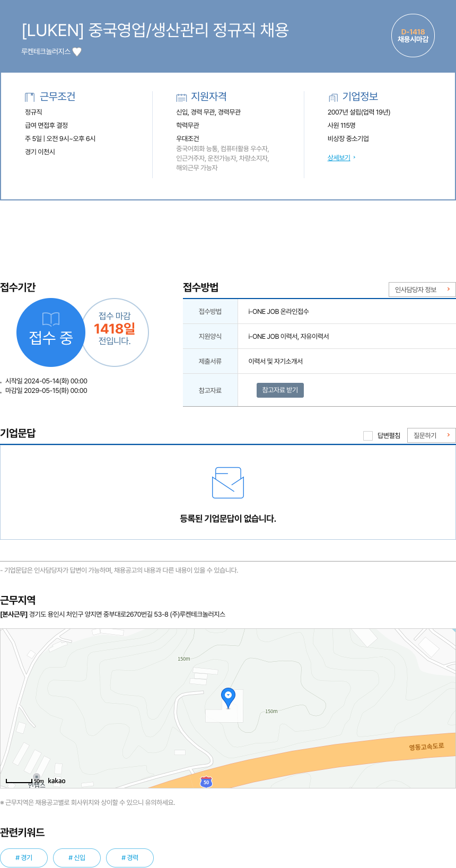Click the 질문하기 button
The image size is (456, 868).
432,435
